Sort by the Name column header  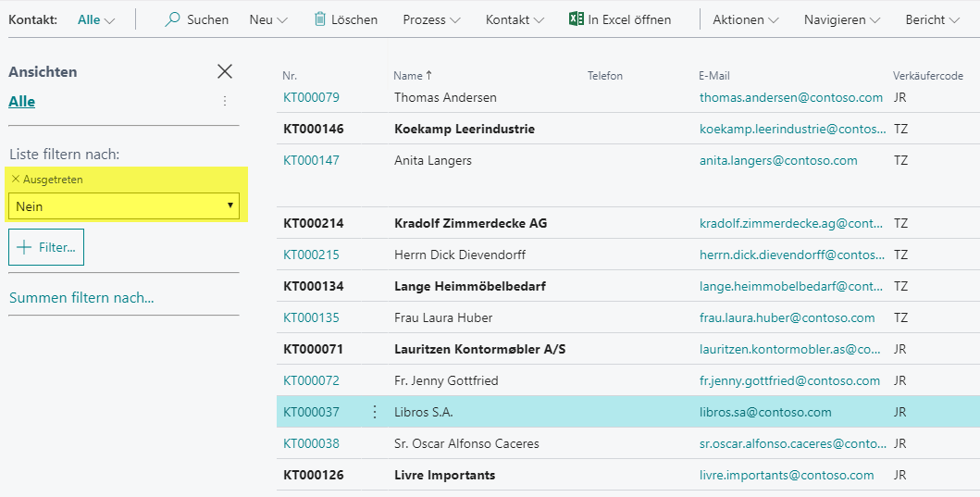413,76
